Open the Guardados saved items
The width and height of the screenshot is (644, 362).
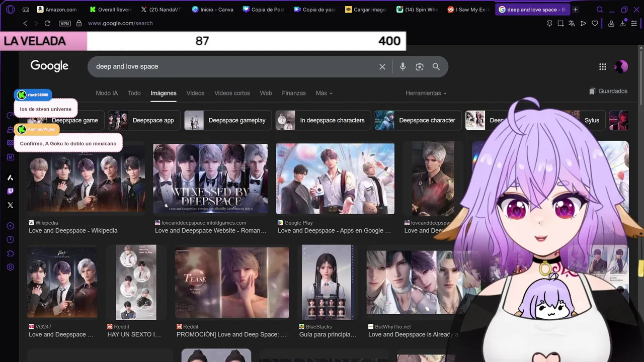[608, 91]
